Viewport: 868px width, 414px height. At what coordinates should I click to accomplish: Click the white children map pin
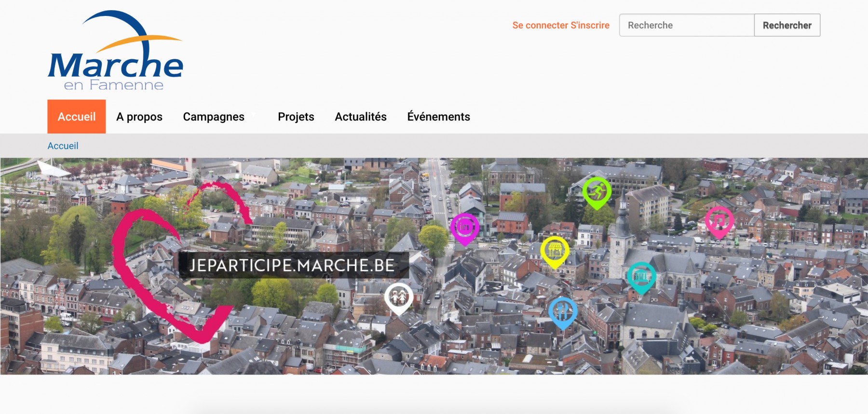[399, 299]
